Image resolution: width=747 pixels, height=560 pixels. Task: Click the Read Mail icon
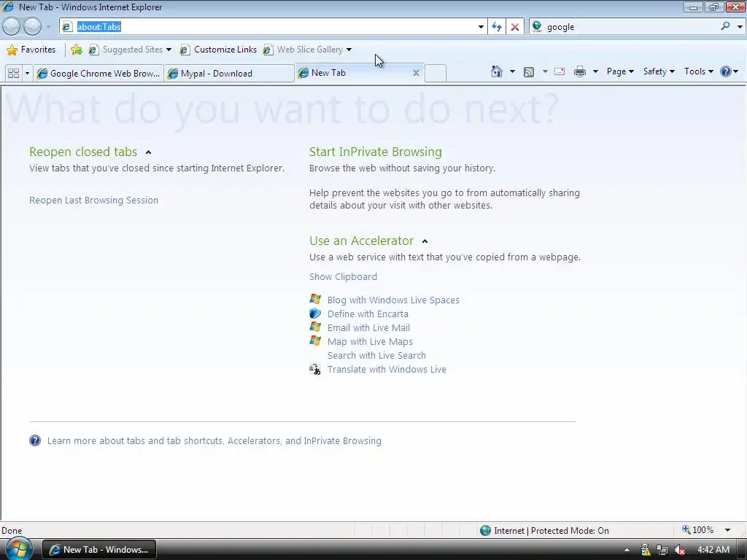(560, 71)
